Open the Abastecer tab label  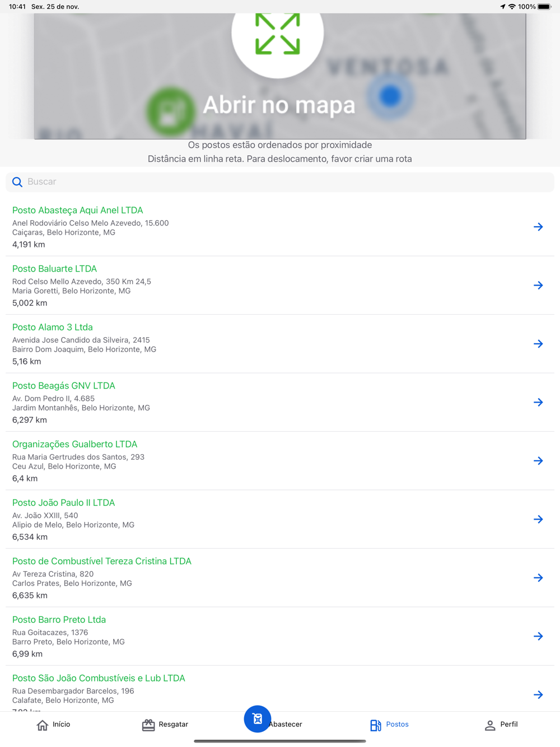pos(286,725)
